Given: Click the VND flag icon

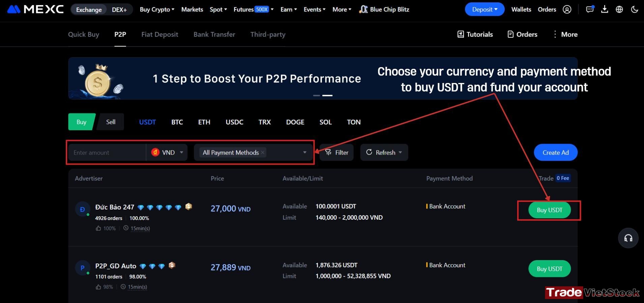Looking at the screenshot, I should (x=155, y=152).
